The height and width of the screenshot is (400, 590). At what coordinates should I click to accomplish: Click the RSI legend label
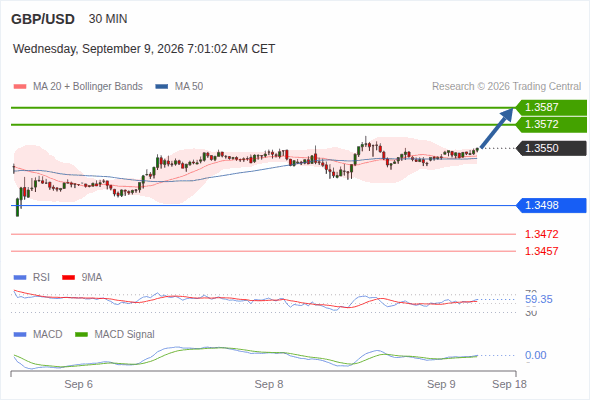pos(41,278)
